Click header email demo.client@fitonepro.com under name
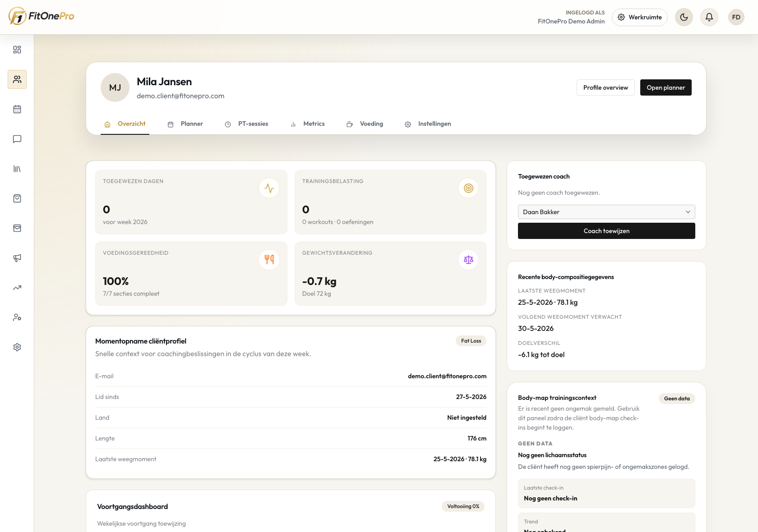 coord(180,96)
